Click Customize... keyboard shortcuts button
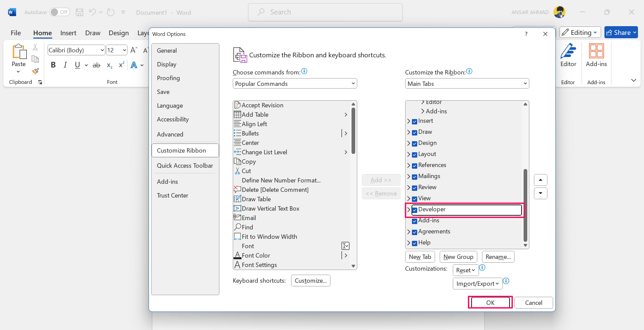This screenshot has width=644, height=330. click(311, 281)
